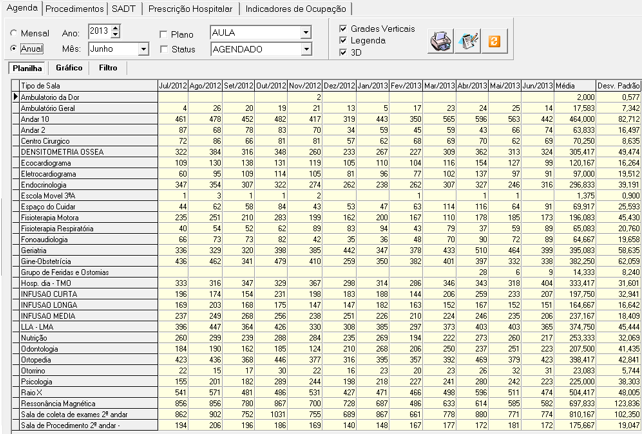
Task: Click the Média column header
Action: [575, 86]
